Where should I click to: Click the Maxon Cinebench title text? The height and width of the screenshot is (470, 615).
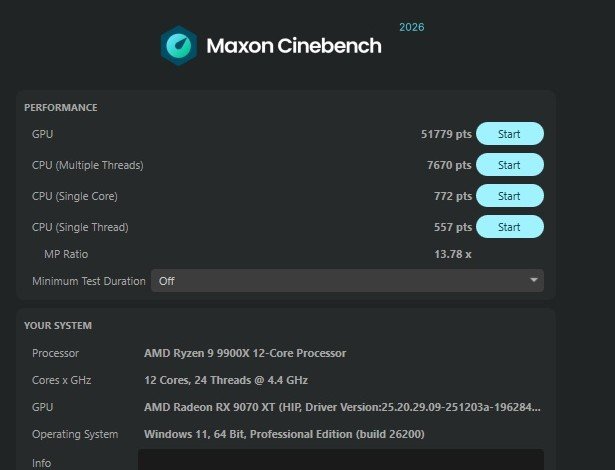[294, 46]
